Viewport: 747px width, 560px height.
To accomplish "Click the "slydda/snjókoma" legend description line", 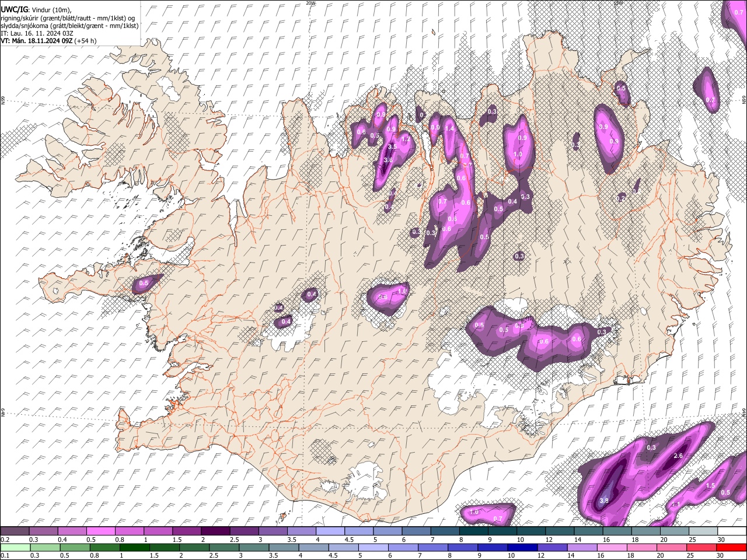I will (69, 26).
